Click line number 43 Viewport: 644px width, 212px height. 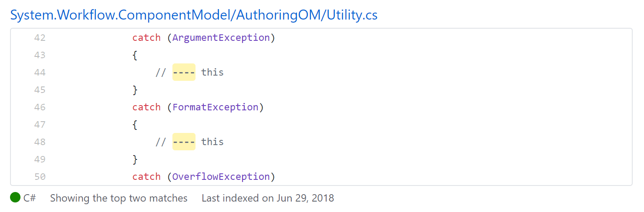(40, 55)
